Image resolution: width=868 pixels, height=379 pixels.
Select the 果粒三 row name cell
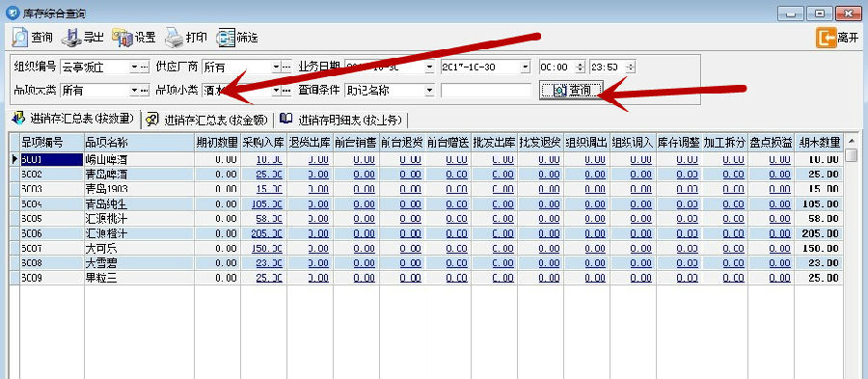139,278
